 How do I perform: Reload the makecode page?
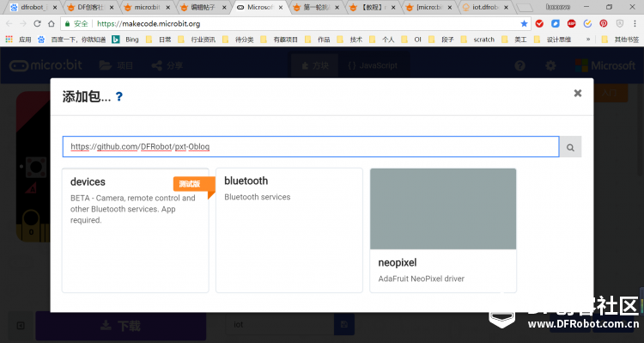click(37, 24)
